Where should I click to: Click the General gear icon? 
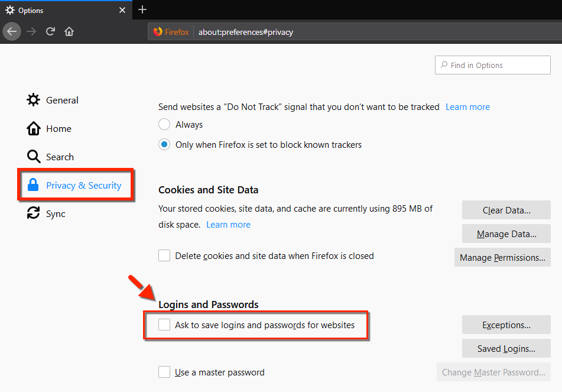(x=34, y=100)
